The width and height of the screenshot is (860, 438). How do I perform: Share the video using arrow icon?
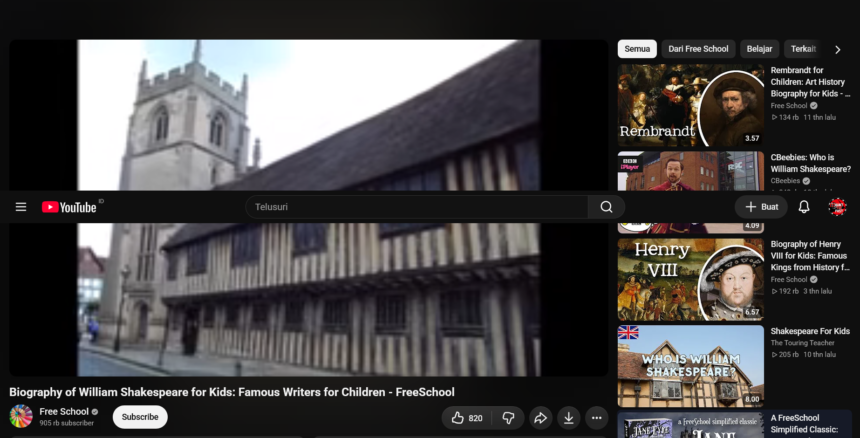[x=540, y=418]
